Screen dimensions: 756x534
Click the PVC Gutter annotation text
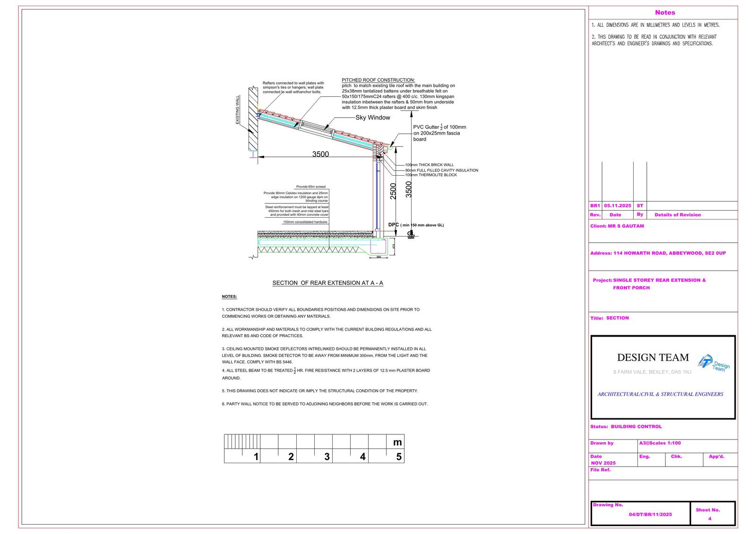coord(439,133)
